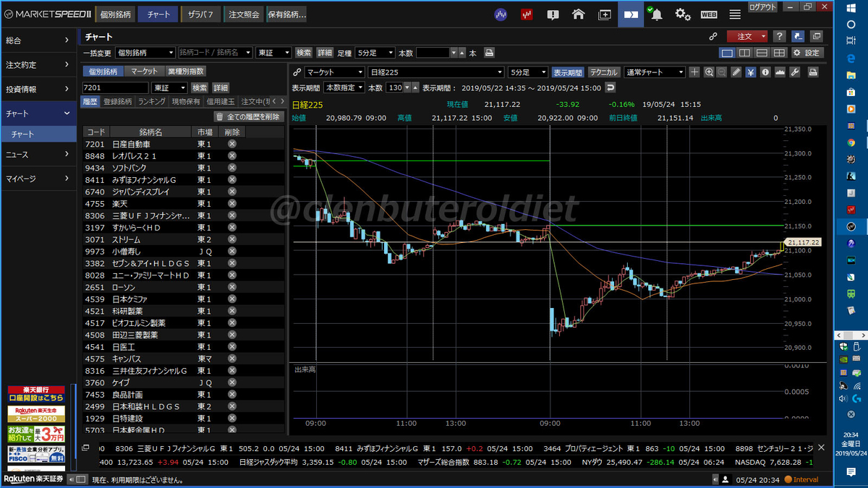Delete the ソフトバンク history row
This screenshot has height=488, width=868.
tap(232, 168)
